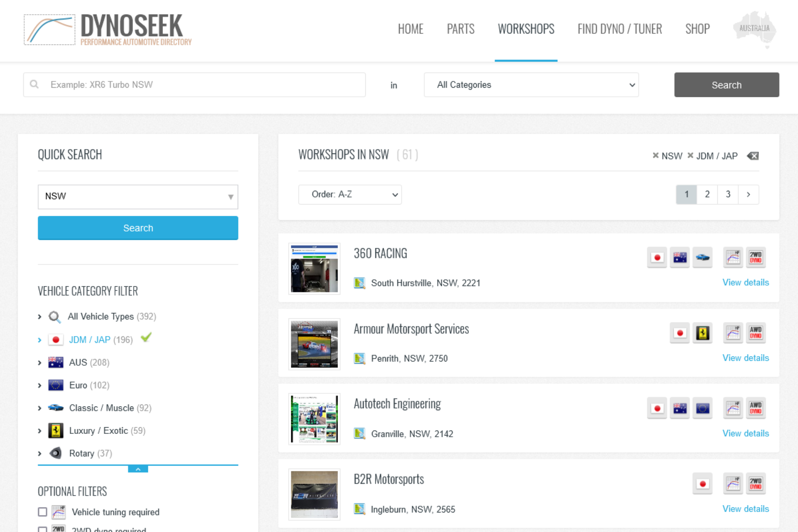Click 360 Racing's tuning graph icon

(x=733, y=258)
